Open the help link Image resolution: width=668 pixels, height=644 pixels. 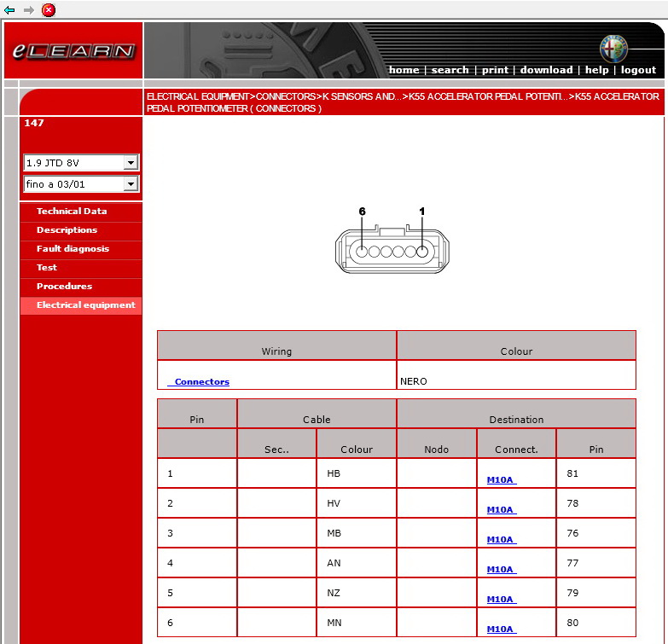coord(596,70)
